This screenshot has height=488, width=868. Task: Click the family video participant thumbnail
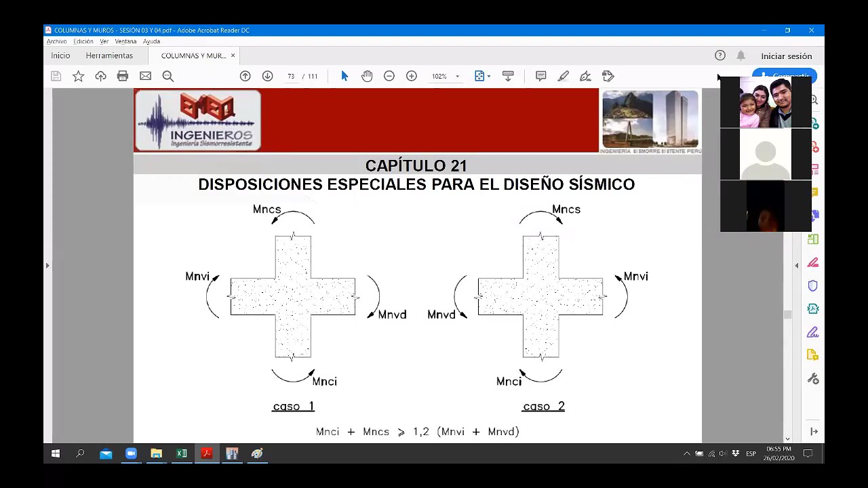pyautogui.click(x=766, y=102)
